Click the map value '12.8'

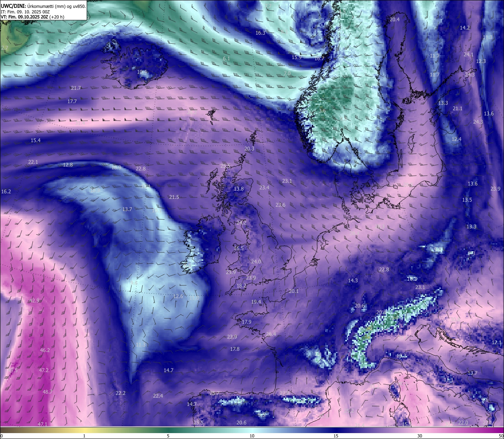point(68,165)
